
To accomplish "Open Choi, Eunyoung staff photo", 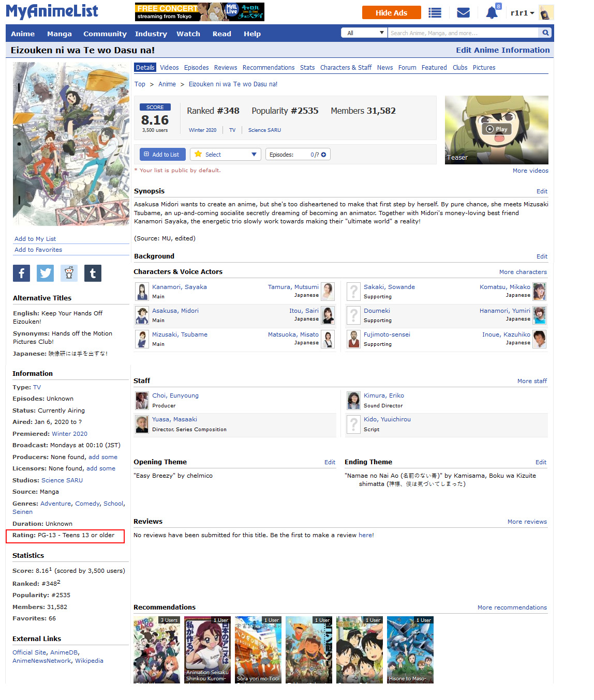I will pyautogui.click(x=142, y=400).
